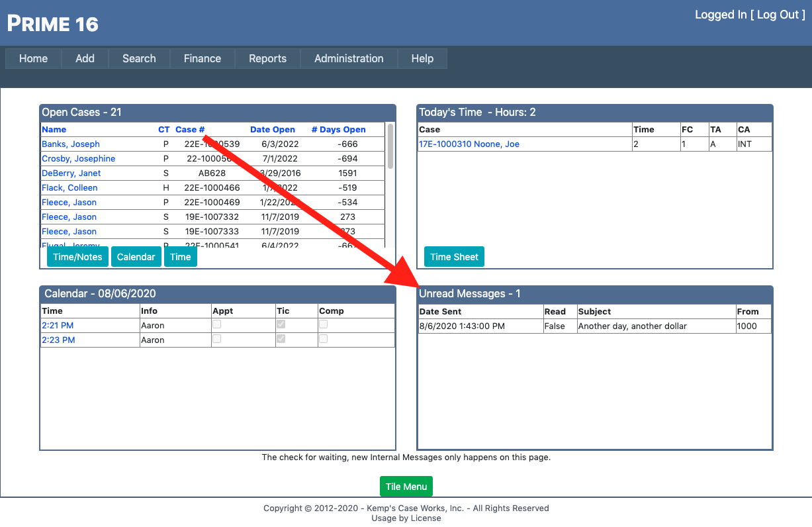Viewport: 812px width, 527px height.
Task: Open the Time Sheet button
Action: 454,257
